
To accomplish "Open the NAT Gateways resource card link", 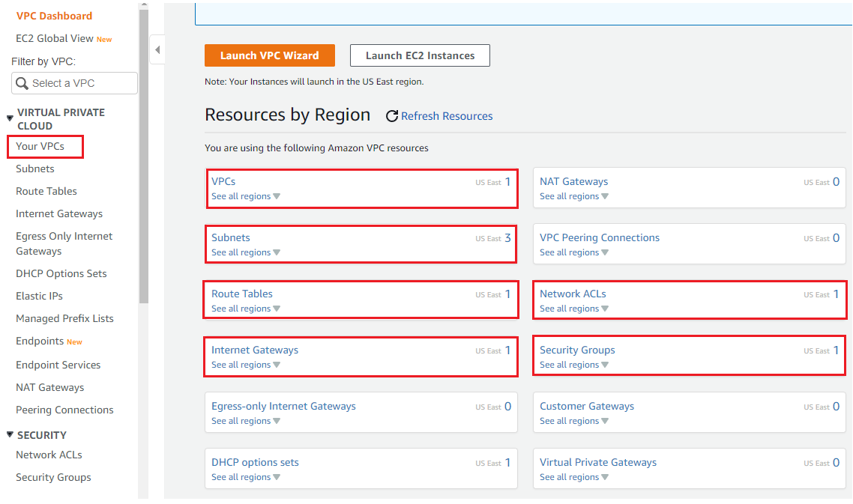I will [x=574, y=181].
